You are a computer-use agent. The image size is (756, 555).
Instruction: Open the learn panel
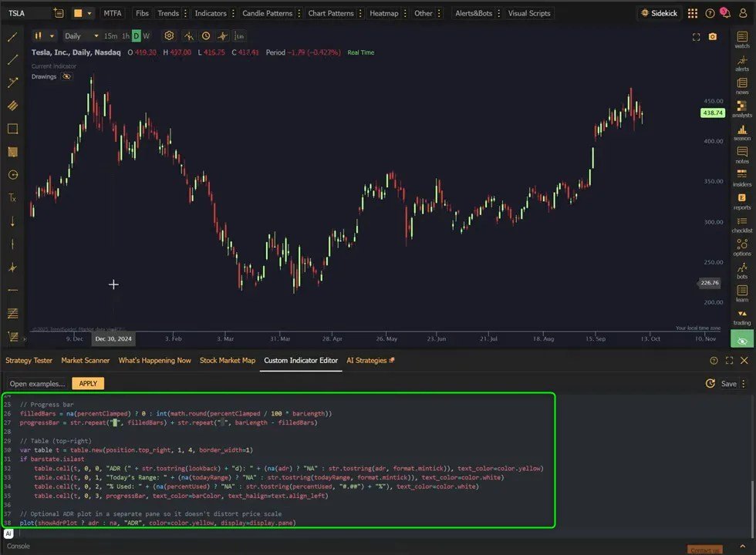pyautogui.click(x=742, y=294)
